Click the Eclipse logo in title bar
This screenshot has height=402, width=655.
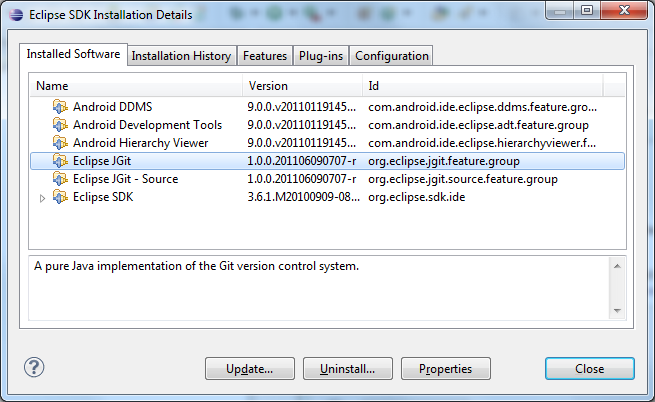click(16, 15)
